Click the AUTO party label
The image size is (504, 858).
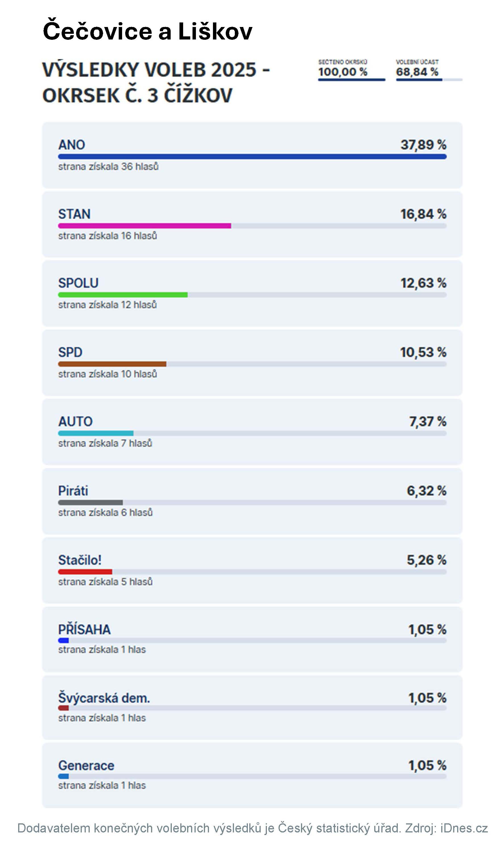pos(75,422)
